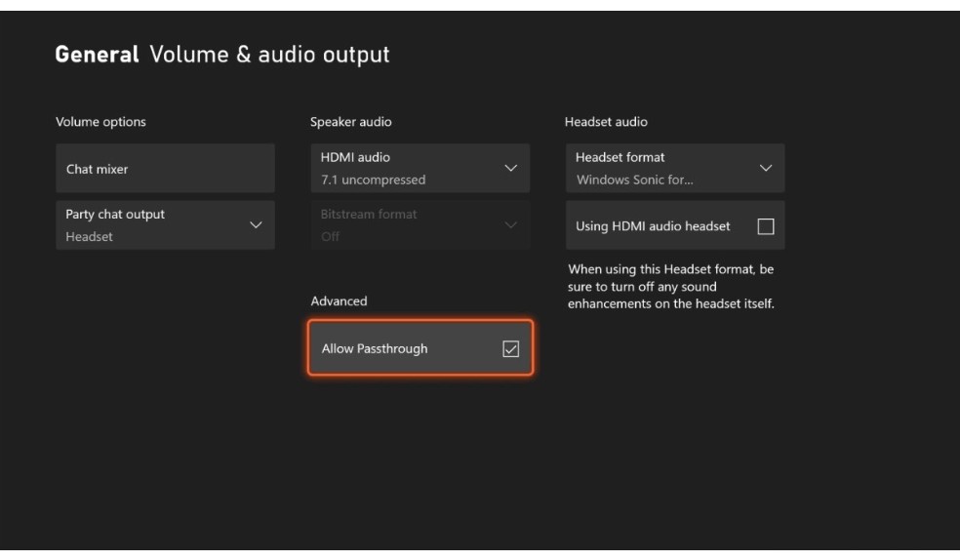Click the Volume & audio output title
The width and height of the screenshot is (960, 560).
[x=269, y=55]
